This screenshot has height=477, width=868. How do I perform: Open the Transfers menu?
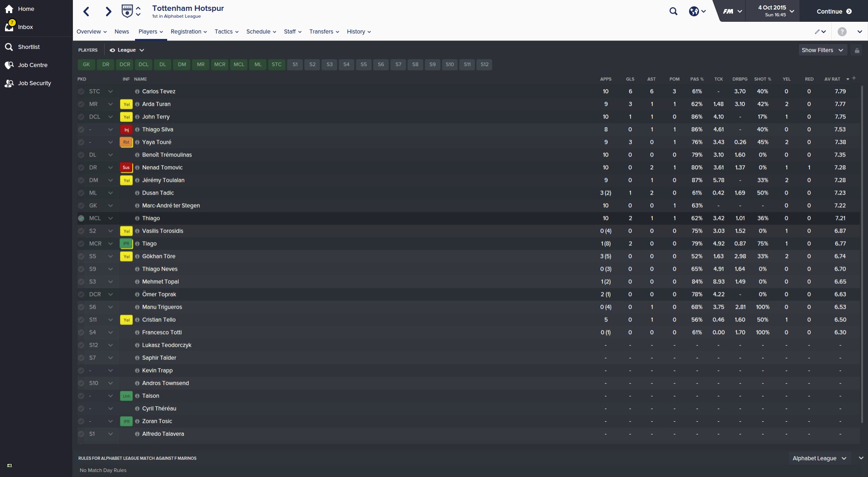(324, 32)
